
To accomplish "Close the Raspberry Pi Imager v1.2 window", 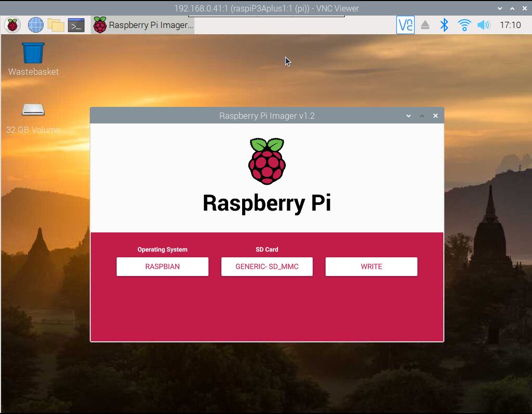I will [x=436, y=116].
